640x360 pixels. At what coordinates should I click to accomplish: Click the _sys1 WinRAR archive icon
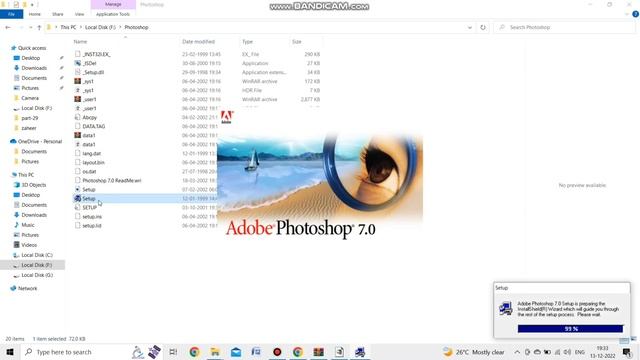(x=78, y=81)
